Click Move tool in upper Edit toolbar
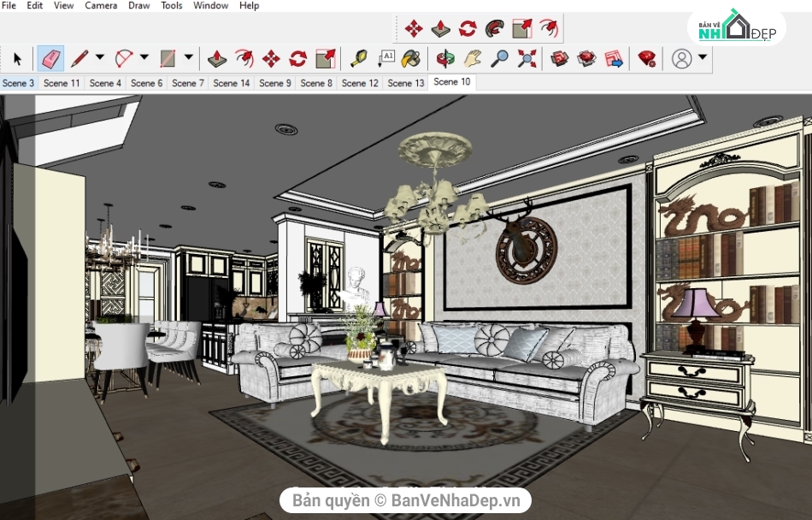Image resolution: width=812 pixels, height=520 pixels. pyautogui.click(x=413, y=28)
